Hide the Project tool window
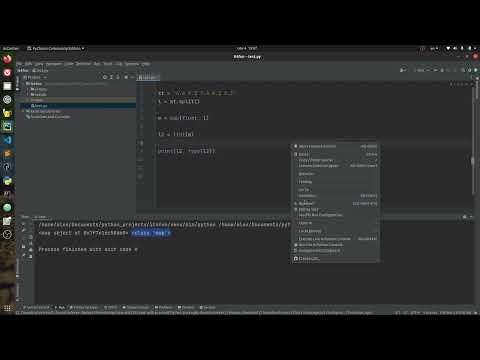Screen dimensions: 480x360 pyautogui.click(x=132, y=77)
